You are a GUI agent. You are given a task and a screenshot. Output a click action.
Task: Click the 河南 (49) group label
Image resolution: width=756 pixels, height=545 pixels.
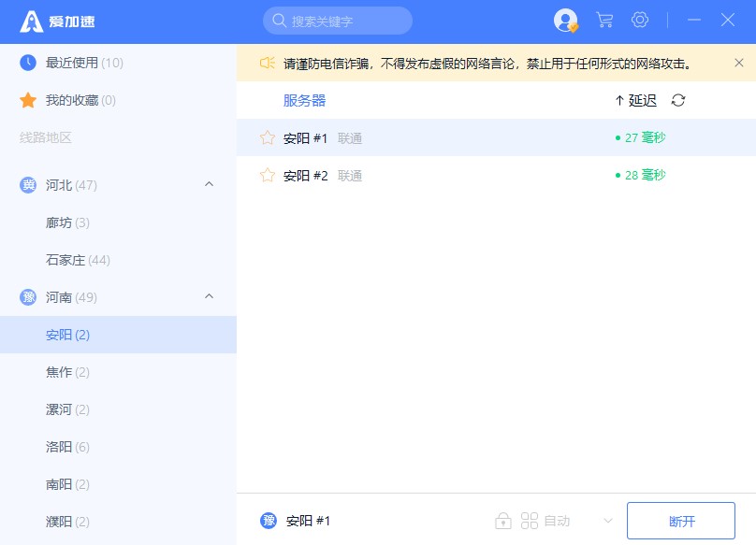pos(71,297)
